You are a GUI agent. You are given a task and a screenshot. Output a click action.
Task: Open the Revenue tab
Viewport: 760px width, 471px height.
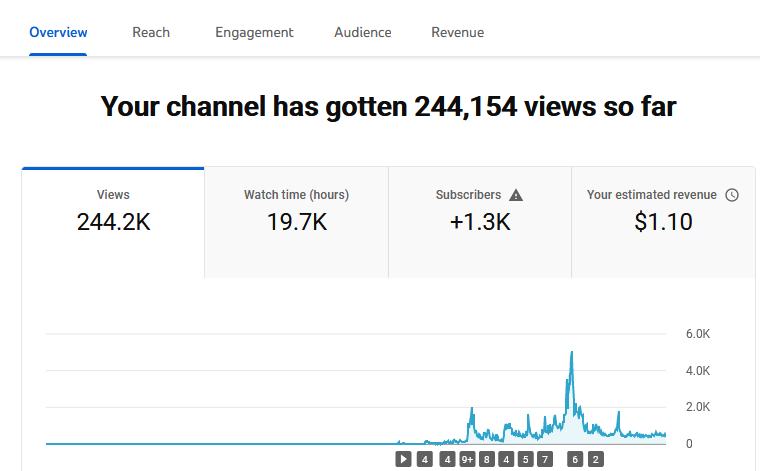(x=458, y=32)
